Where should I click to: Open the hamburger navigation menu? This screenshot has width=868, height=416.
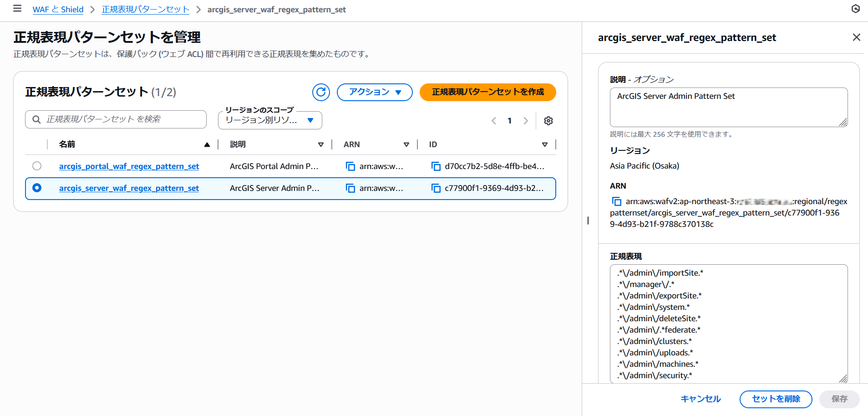pyautogui.click(x=17, y=9)
